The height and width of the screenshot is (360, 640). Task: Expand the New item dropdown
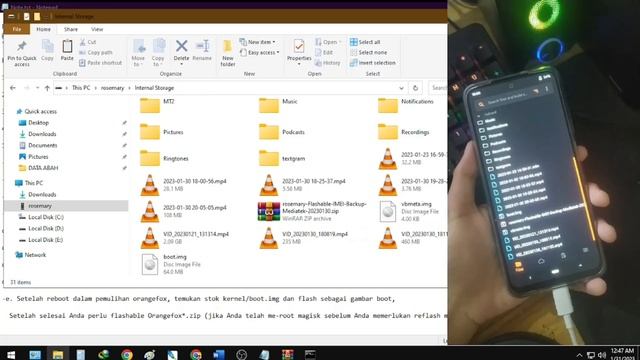[x=258, y=42]
